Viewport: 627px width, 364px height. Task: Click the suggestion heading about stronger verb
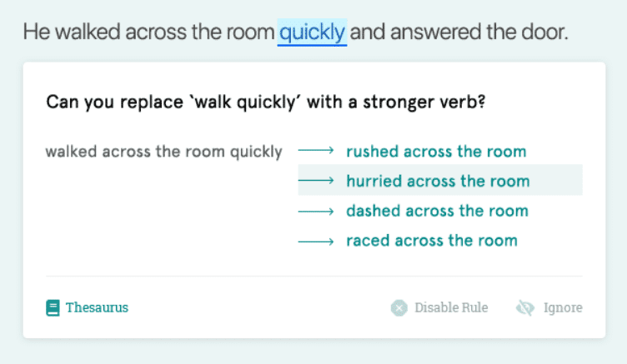click(265, 102)
